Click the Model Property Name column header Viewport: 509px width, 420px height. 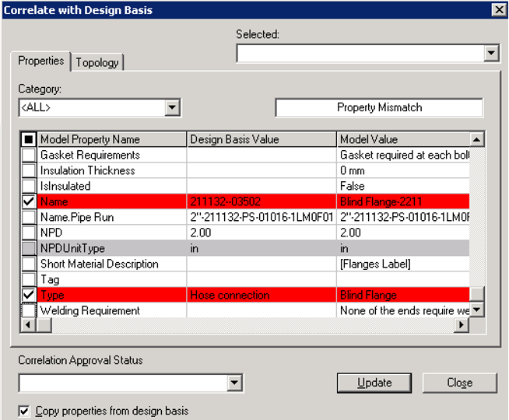click(x=112, y=139)
